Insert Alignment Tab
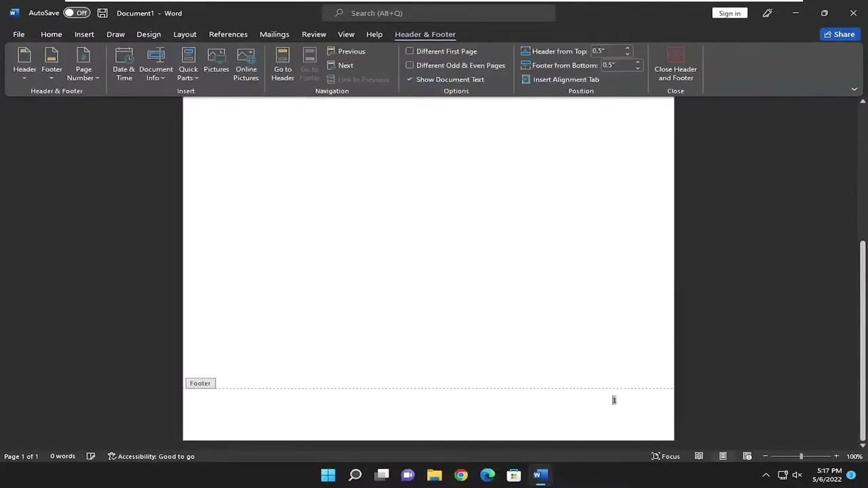Viewport: 868px width, 488px height. pos(560,79)
